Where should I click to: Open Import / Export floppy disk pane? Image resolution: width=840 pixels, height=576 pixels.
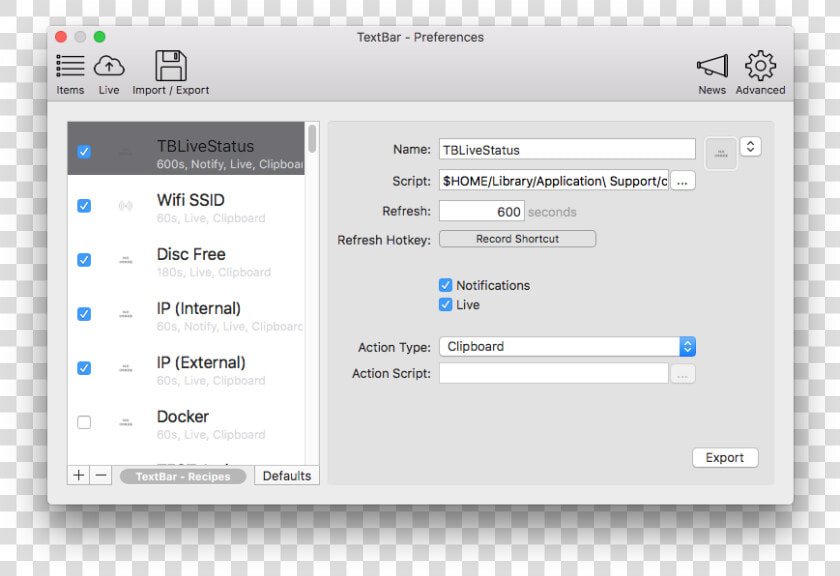(x=170, y=73)
